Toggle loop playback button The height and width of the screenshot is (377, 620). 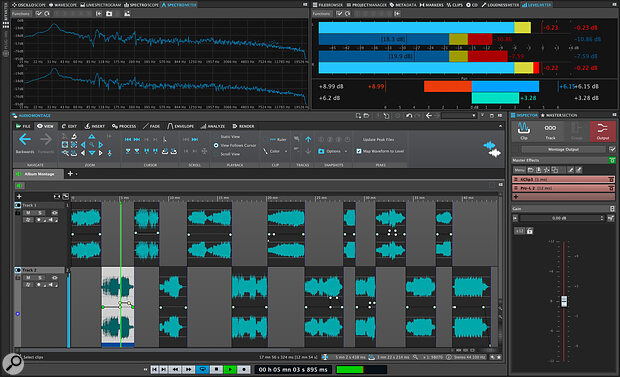pyautogui.click(x=203, y=369)
